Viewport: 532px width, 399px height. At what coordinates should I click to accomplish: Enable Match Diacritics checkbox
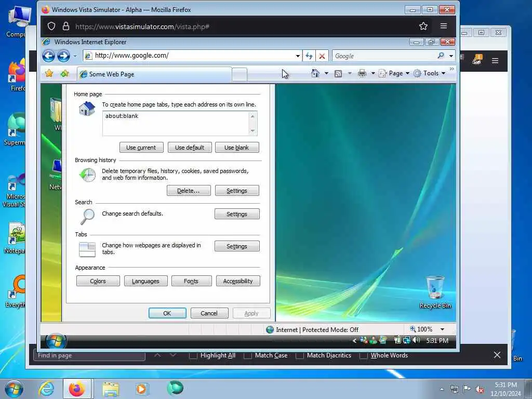[300, 355]
